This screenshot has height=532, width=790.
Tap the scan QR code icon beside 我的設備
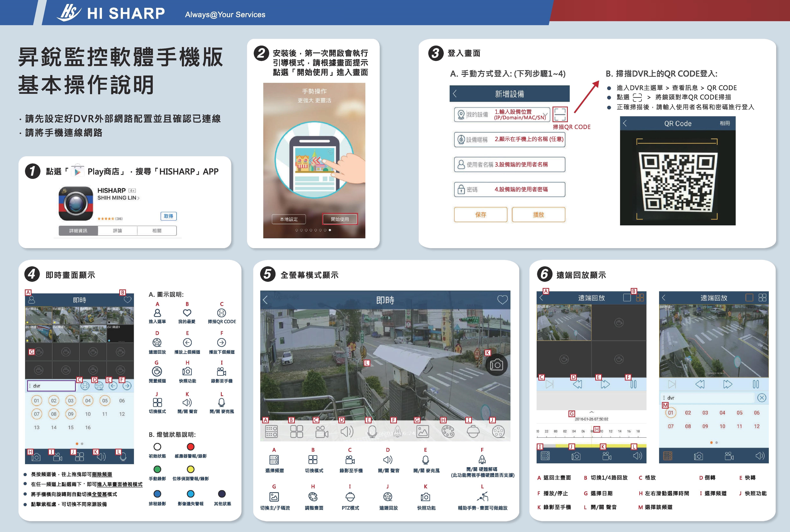[x=560, y=114]
